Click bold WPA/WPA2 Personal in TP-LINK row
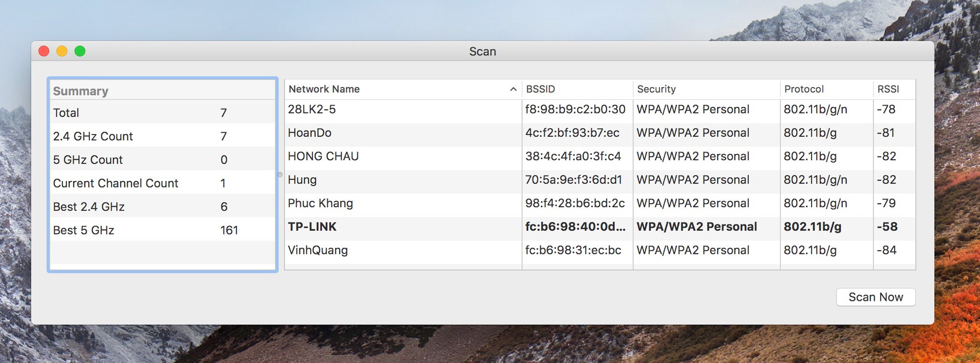The width and height of the screenshot is (980, 363). [x=697, y=227]
